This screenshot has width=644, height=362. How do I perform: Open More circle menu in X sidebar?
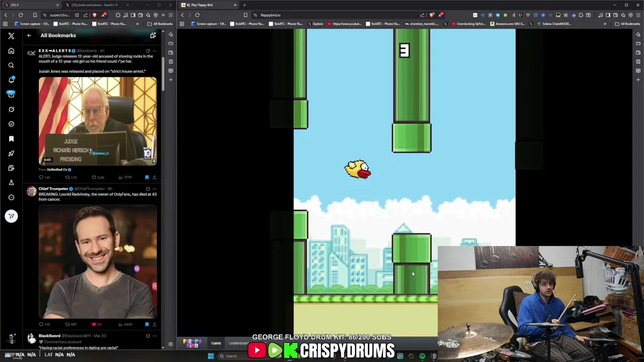[11, 197]
